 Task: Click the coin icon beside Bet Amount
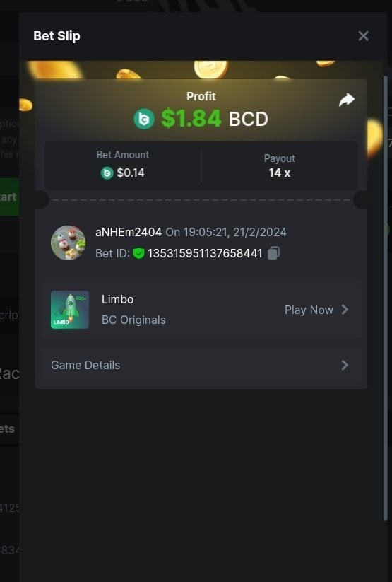pyautogui.click(x=107, y=173)
